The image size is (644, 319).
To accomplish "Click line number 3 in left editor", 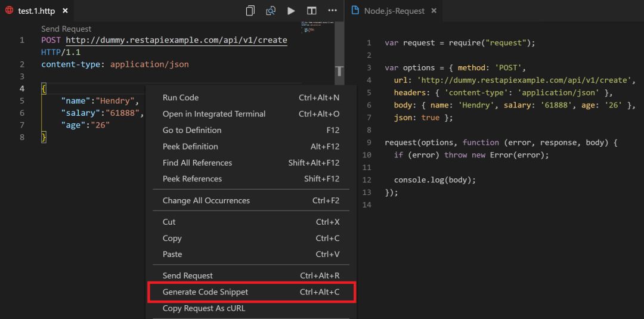I will (22, 76).
